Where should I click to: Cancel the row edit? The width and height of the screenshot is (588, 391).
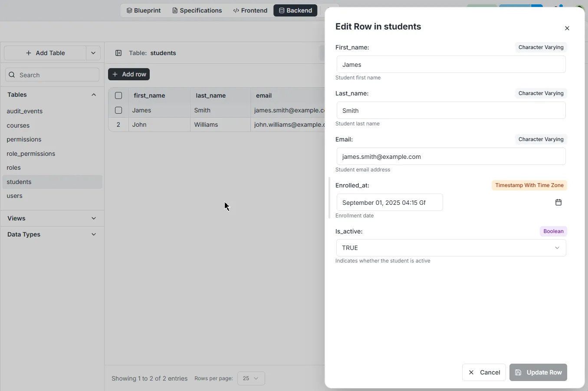click(484, 372)
